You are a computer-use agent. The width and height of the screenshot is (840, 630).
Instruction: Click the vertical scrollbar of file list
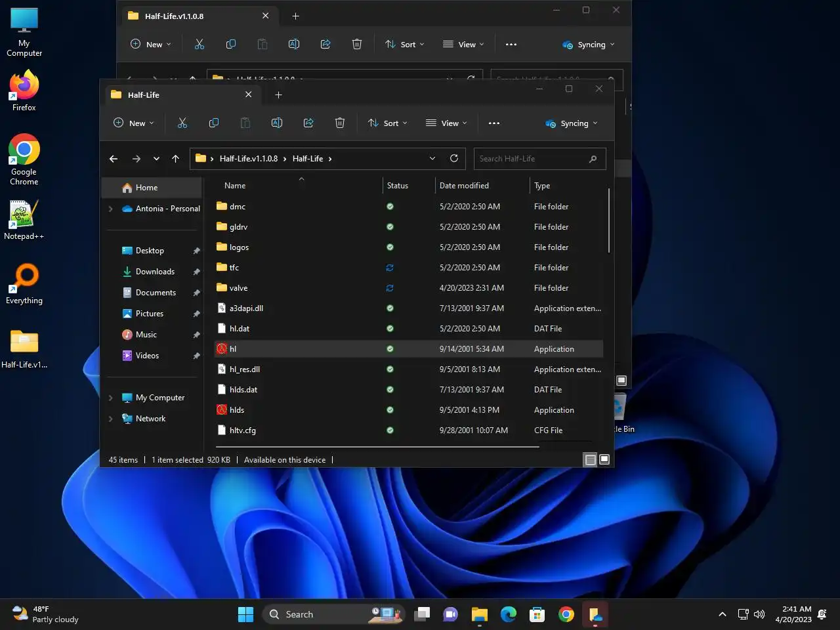point(609,220)
